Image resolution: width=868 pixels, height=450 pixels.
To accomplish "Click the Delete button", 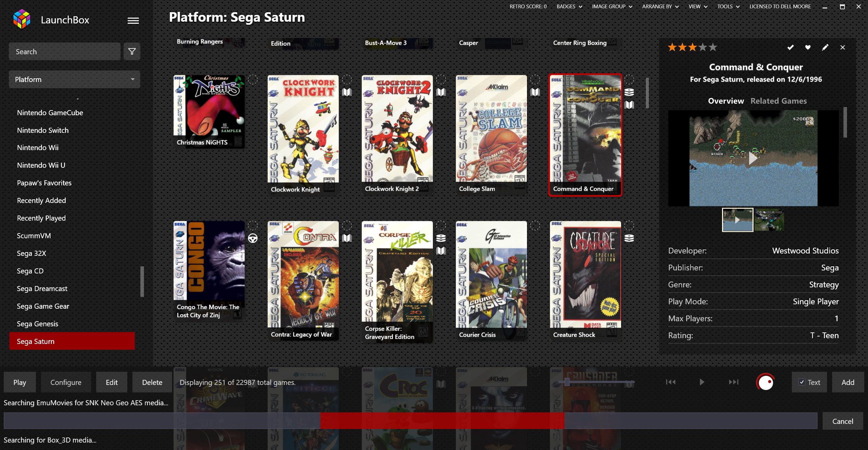I will [x=152, y=382].
